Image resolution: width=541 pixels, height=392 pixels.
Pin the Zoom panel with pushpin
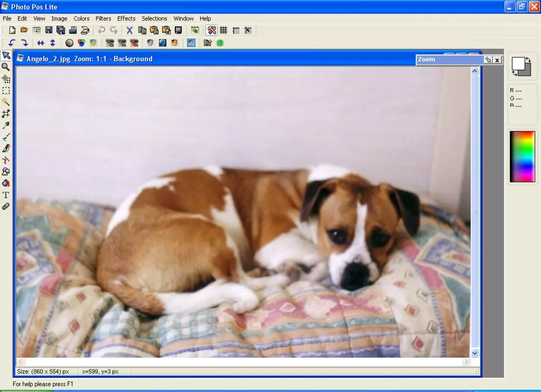coord(488,60)
